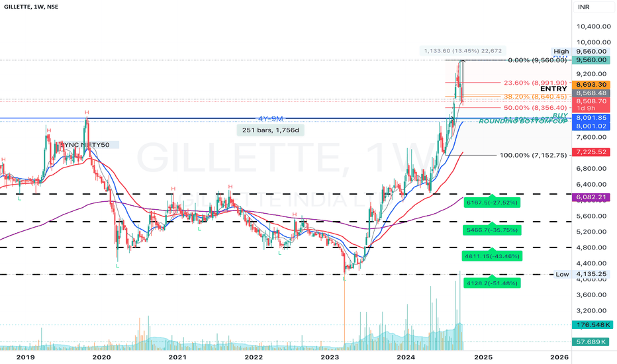Click the 2019 label on time axis
The image size is (617, 364).
tap(25, 357)
